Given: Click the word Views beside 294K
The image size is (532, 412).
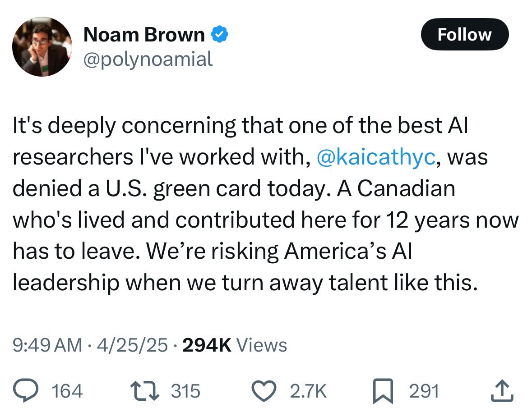Looking at the screenshot, I should point(262,345).
